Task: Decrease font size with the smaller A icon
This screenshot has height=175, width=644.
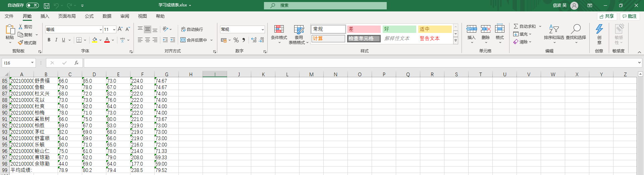Action: click(127, 29)
